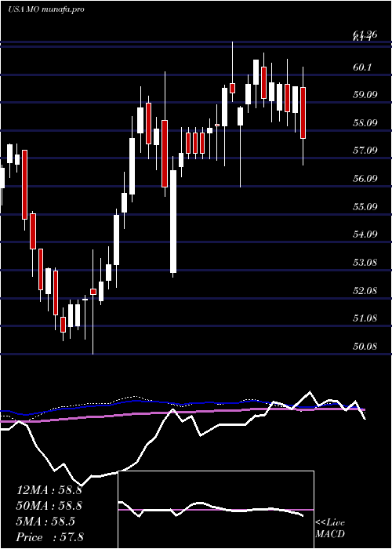
Task: Select the 52.08 price axis label
Action: [x=365, y=290]
